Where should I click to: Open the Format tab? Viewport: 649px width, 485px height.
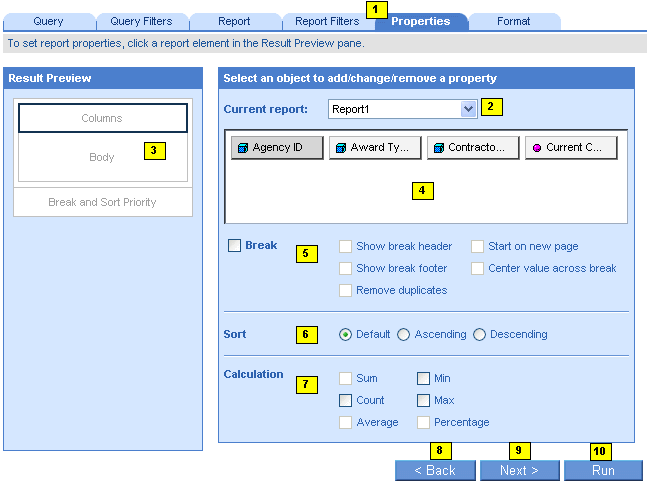click(x=514, y=21)
